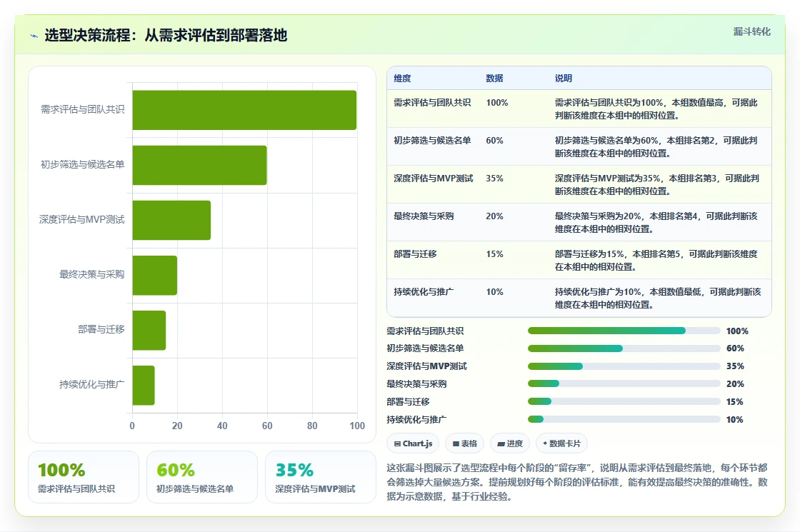Click the 部署与迁移 progress bar
The image size is (800, 532).
(x=624, y=401)
